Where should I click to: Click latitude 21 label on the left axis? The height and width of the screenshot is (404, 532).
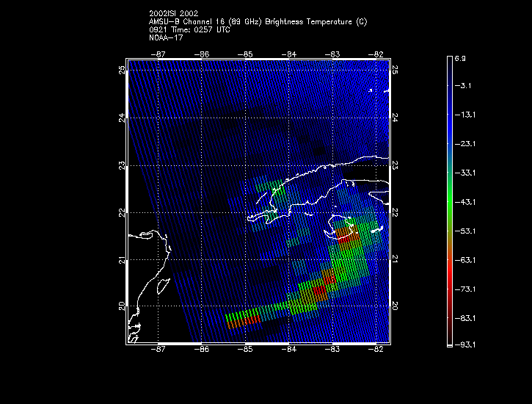tap(122, 260)
